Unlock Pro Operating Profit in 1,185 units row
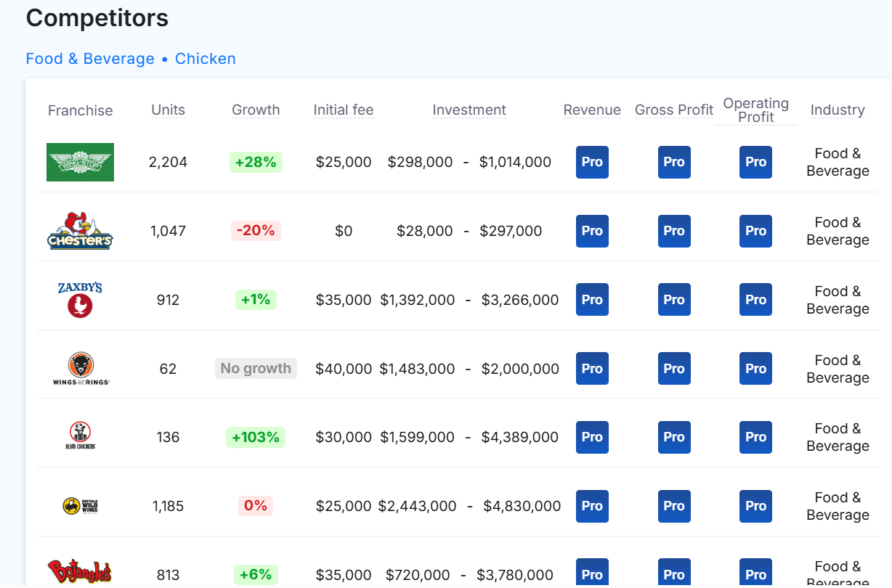 755,506
